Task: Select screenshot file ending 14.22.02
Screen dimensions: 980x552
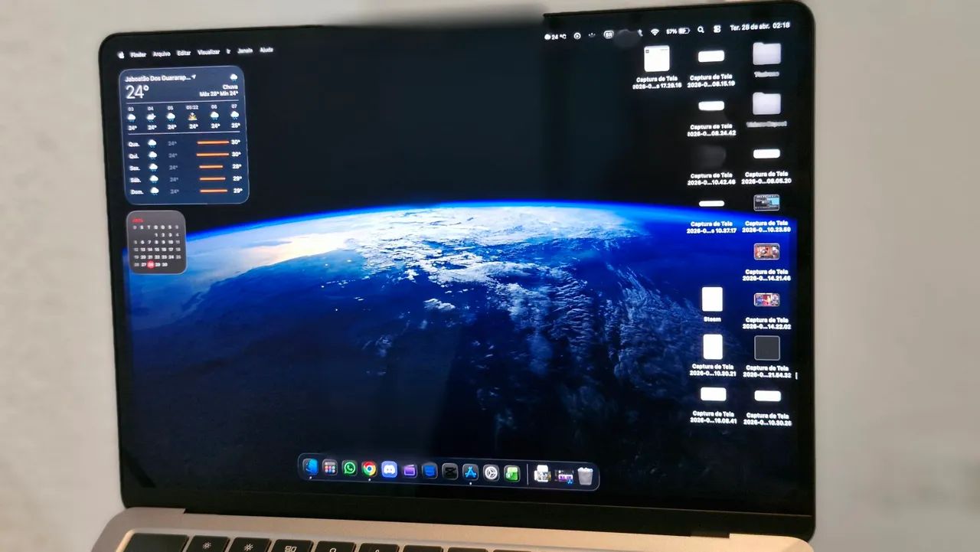Action: (x=767, y=310)
